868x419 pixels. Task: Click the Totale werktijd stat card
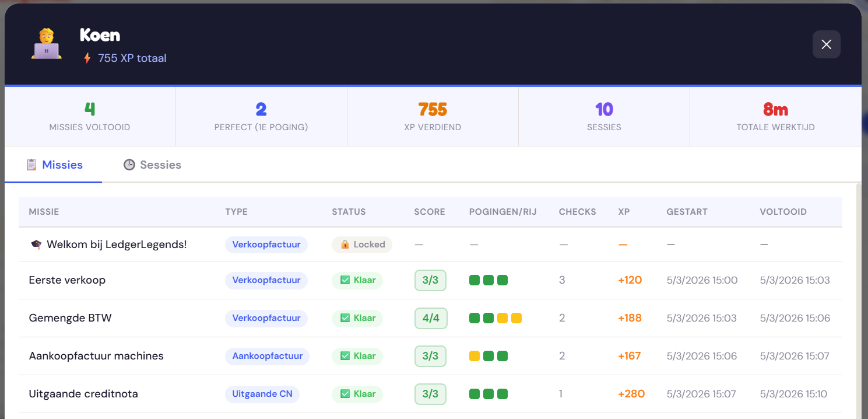[775, 117]
